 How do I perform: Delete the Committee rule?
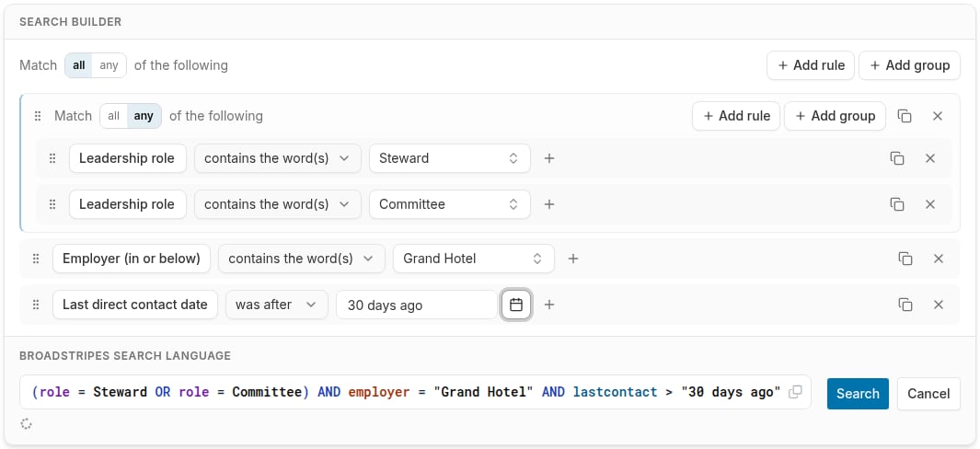[x=930, y=204]
